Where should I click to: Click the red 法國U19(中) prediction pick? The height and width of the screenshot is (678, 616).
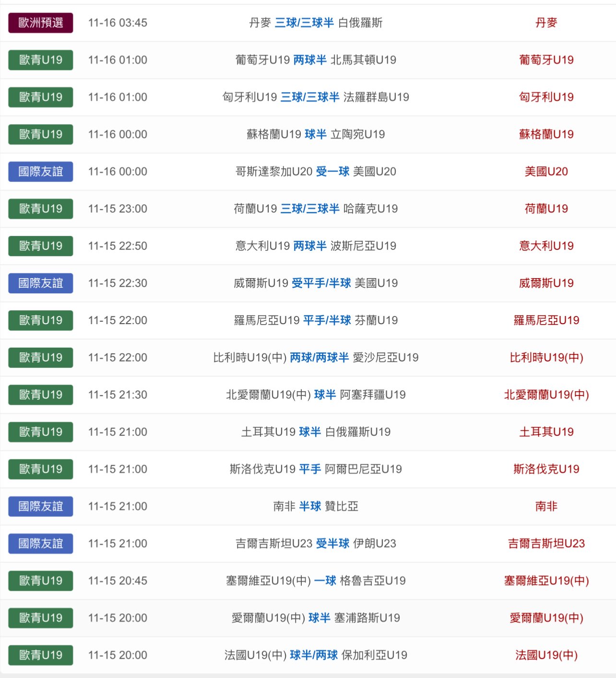coord(546,655)
